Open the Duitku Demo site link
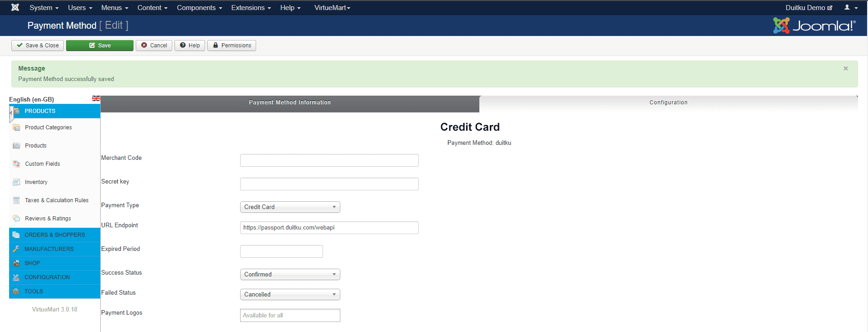Screen dimensions: 868x332 809,8
